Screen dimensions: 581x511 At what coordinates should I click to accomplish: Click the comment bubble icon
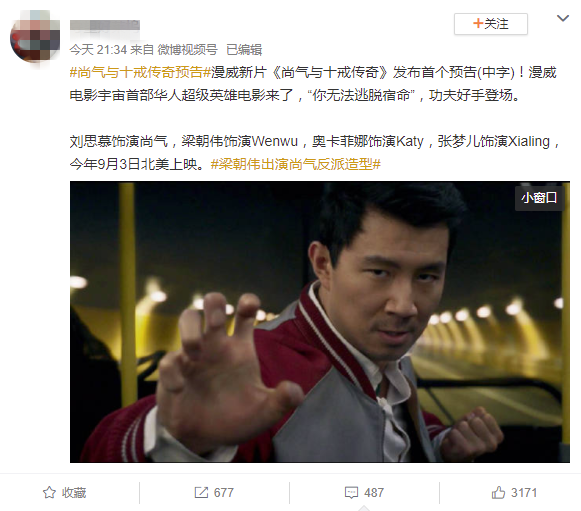click(351, 493)
